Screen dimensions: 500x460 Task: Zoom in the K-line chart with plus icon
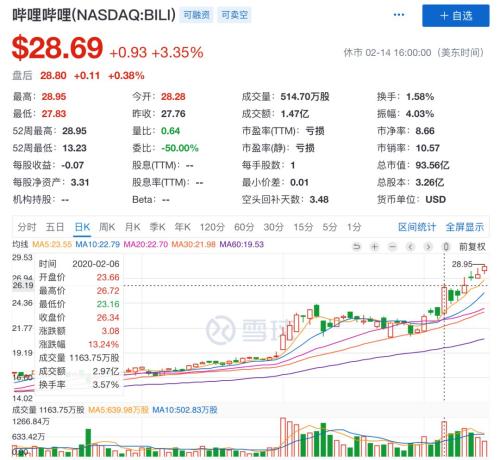pos(375,247)
